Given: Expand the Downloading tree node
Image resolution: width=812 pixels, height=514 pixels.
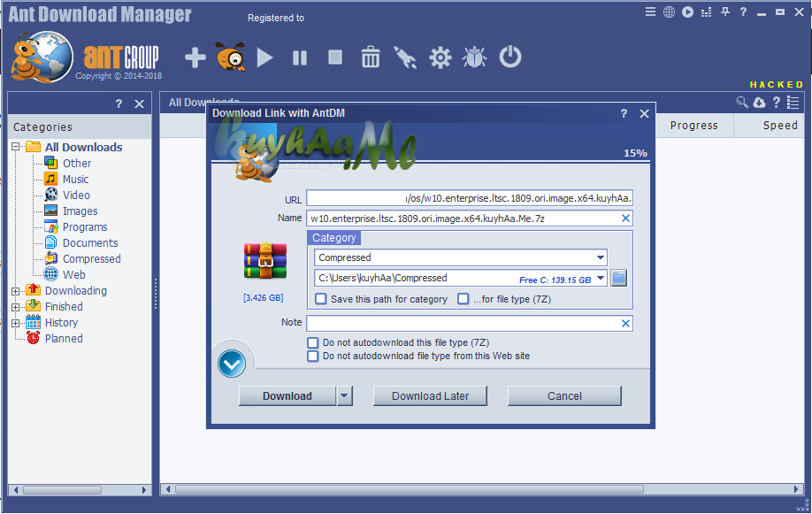Looking at the screenshot, I should click(x=16, y=291).
